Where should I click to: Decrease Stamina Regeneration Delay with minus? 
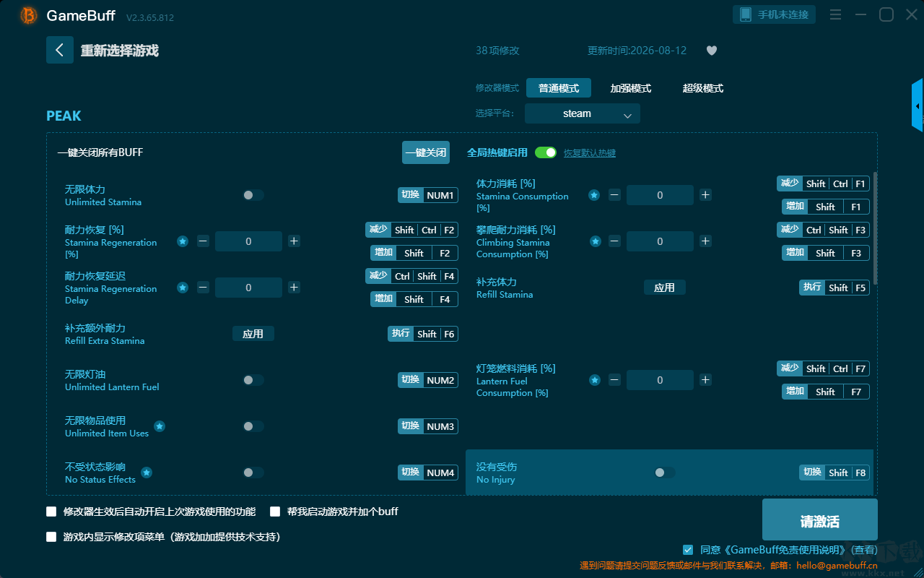(x=203, y=288)
